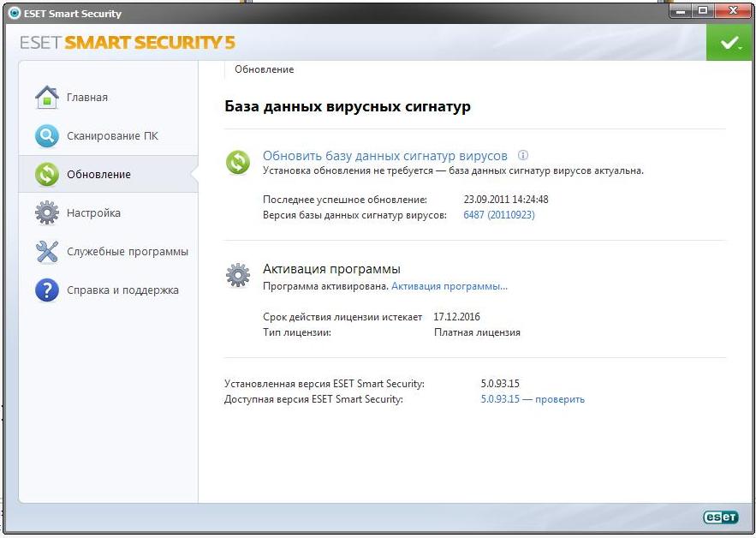Click the wrench icon for Служебные программы
Screen dimensions: 756x538
[x=46, y=252]
